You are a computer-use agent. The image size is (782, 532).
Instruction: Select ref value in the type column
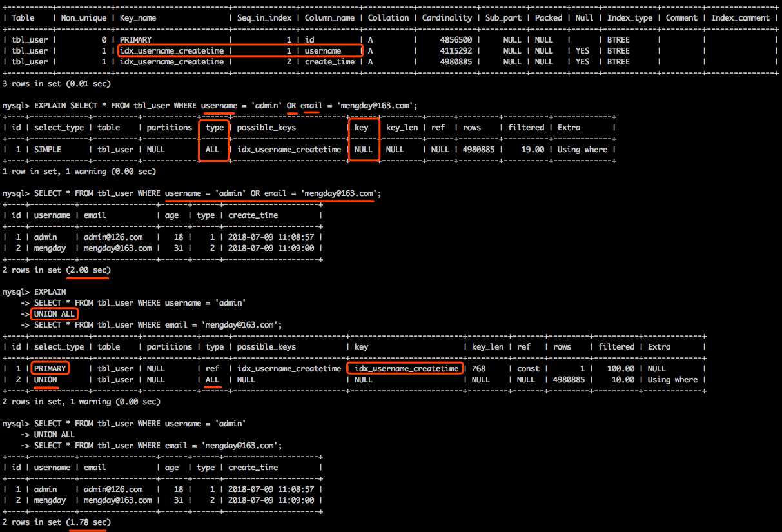click(213, 369)
